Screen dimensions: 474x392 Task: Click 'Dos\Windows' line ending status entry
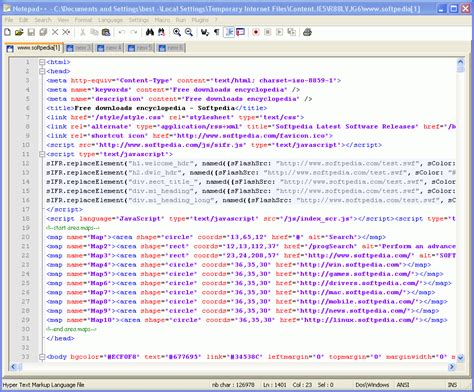tap(372, 385)
